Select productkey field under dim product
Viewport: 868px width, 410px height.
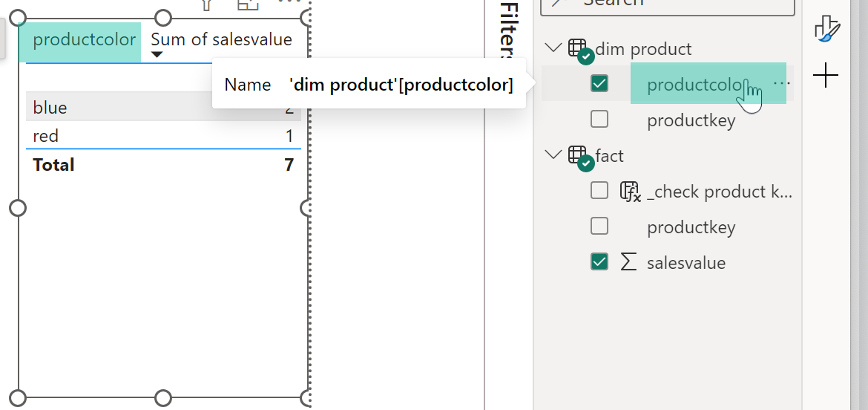[691, 120]
